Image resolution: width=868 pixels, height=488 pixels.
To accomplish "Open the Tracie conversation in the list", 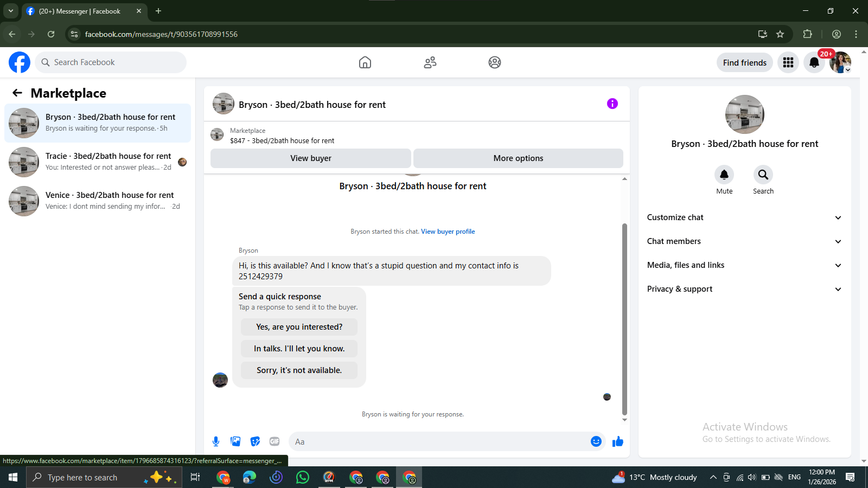I will tap(98, 162).
